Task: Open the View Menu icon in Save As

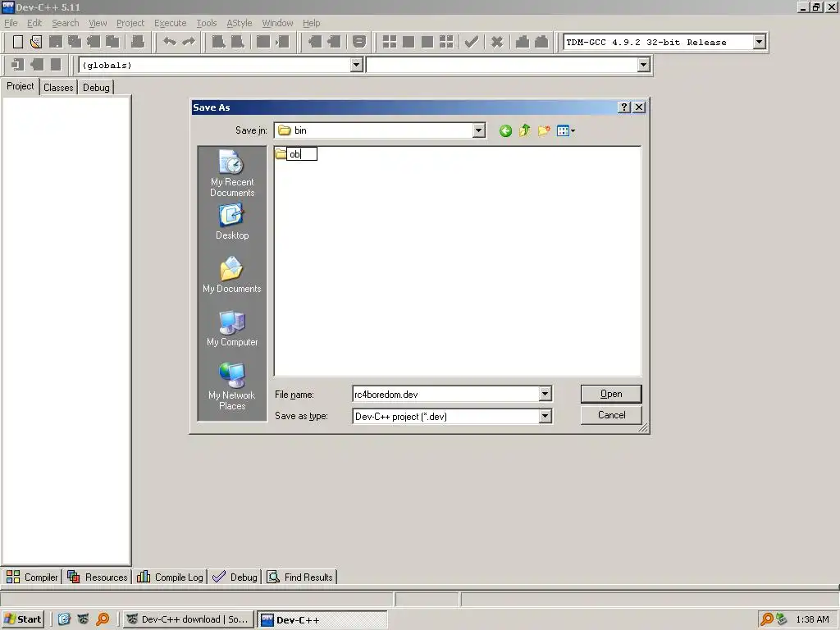Action: pyautogui.click(x=566, y=130)
